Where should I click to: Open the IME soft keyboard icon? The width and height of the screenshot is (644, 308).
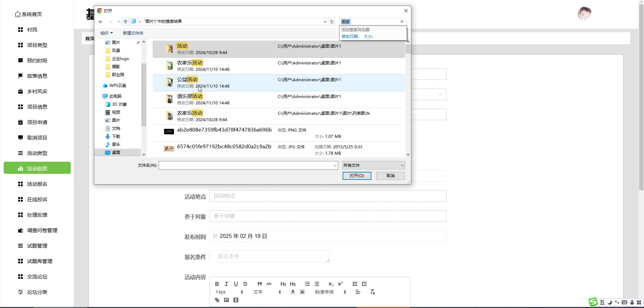(624, 302)
